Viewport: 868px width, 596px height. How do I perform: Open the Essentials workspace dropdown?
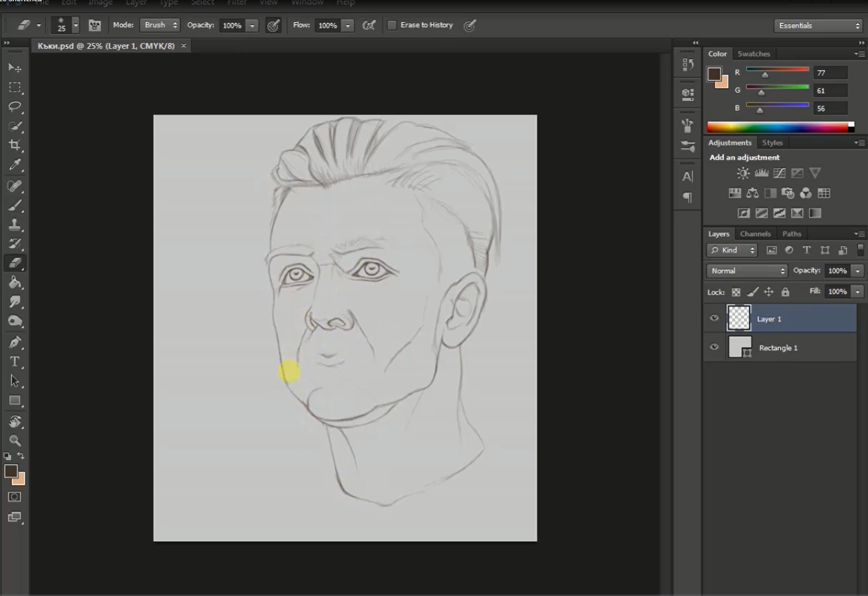tap(818, 26)
